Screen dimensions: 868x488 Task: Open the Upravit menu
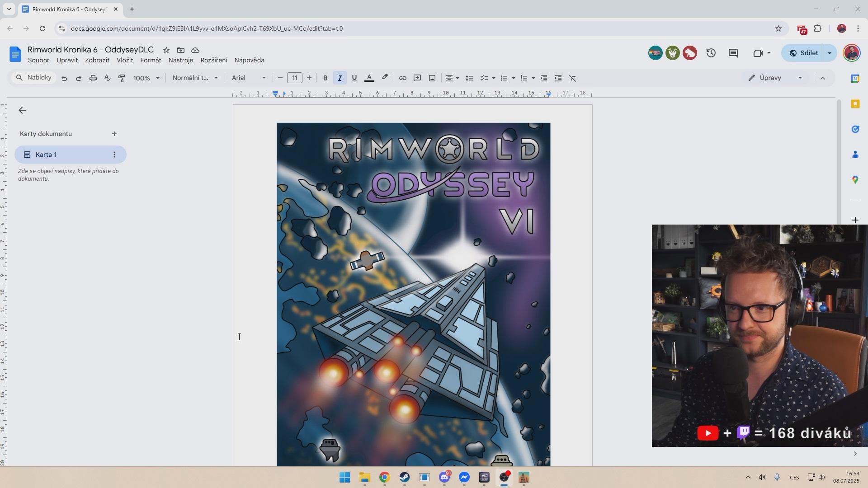[67, 60]
